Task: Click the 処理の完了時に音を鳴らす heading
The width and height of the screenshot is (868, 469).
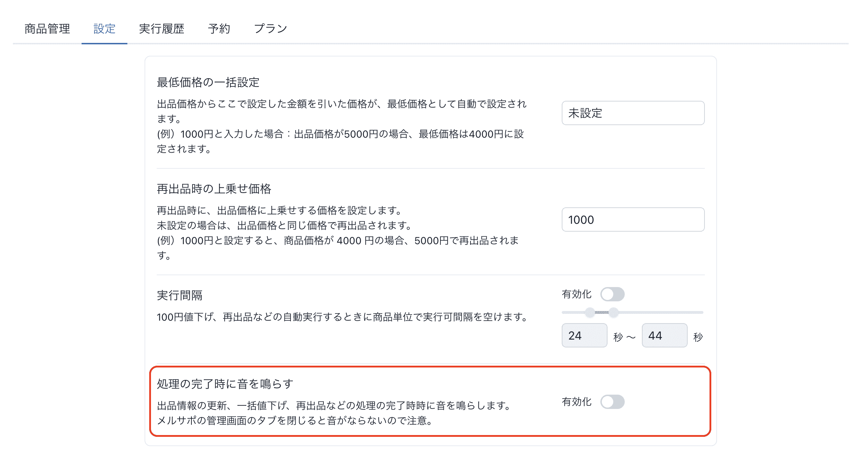Action: [x=225, y=384]
